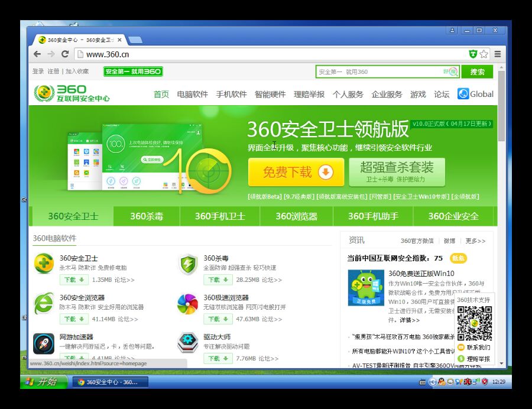Select the 360手机助手 product tab
Screen dimensions: 532x409
(373, 216)
